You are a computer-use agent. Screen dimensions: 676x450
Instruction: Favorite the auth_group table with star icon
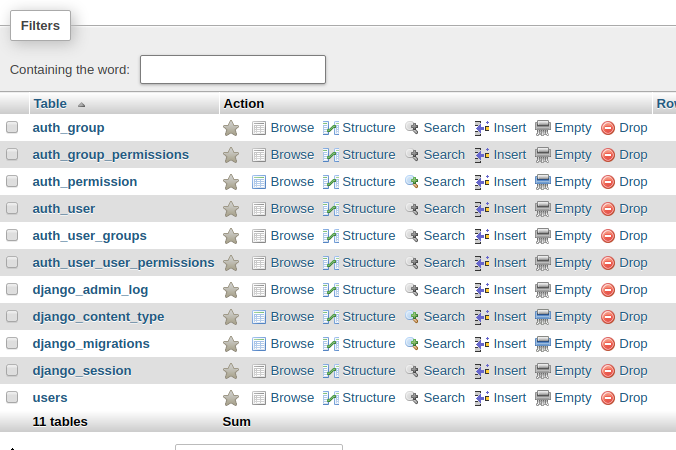pos(231,128)
